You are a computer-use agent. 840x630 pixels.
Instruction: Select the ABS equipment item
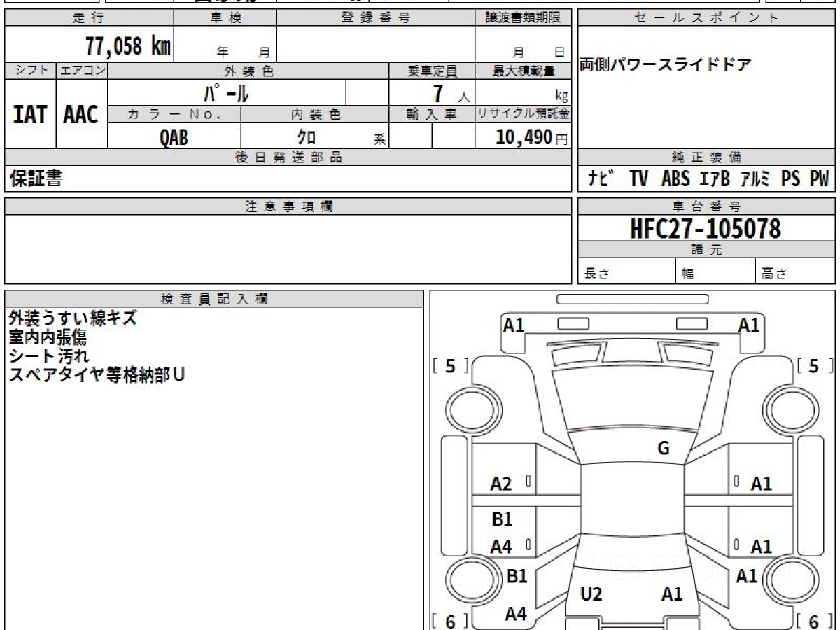pos(675,179)
